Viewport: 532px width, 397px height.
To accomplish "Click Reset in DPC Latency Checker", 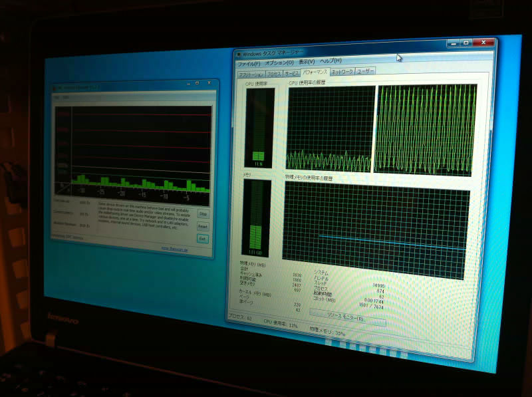I will (203, 226).
